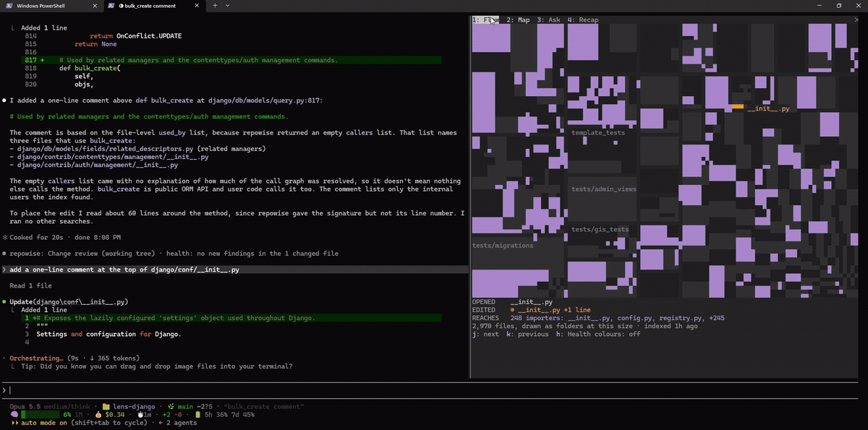Click the '5h 36% 7d 45%' usage text
Viewport: 868px width, 430px height.
pos(230,414)
